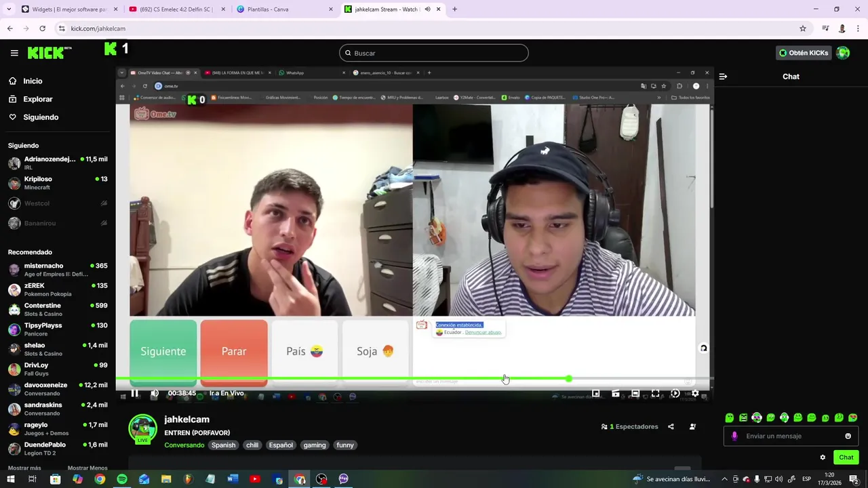868x488 pixels.
Task: Open Siguiendo in sidebar
Action: click(41, 117)
